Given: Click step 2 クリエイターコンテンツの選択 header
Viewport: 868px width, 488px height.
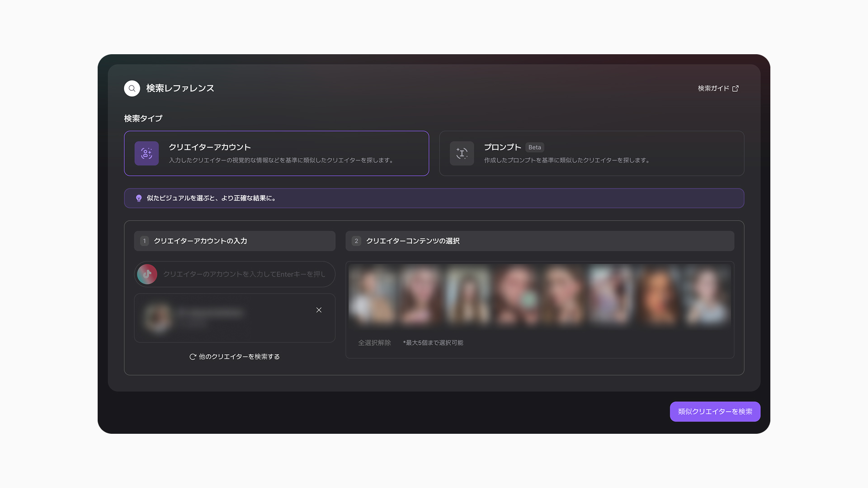Looking at the screenshot, I should coord(540,241).
